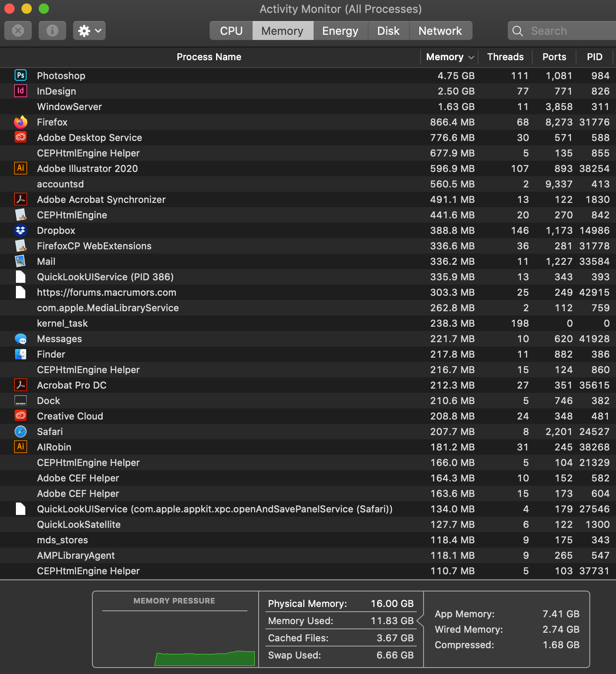Image resolution: width=616 pixels, height=674 pixels.
Task: Click the CEPHtmlEngine generic app icon
Action: click(21, 214)
